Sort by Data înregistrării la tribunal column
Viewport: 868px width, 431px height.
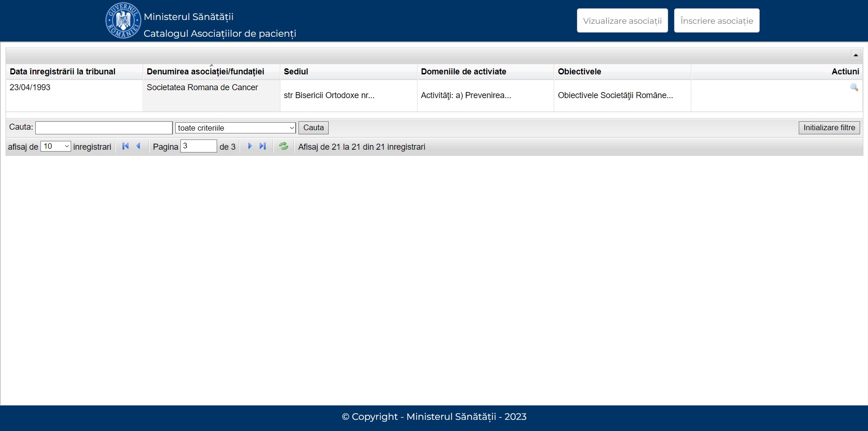pos(74,72)
